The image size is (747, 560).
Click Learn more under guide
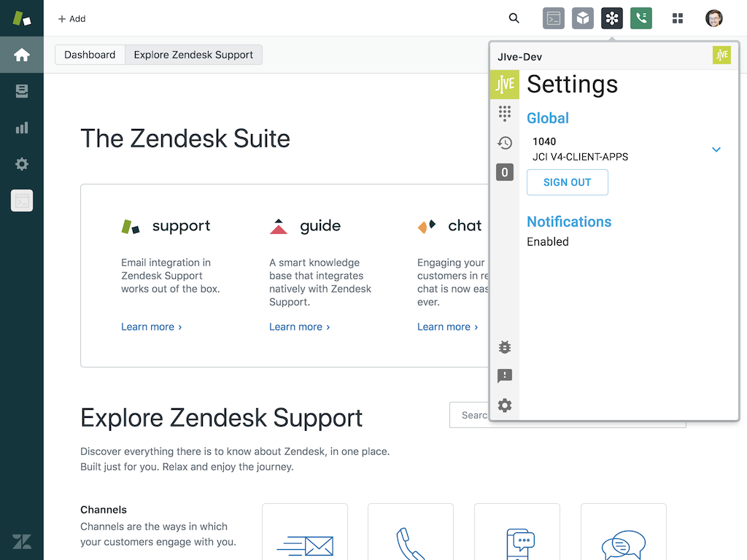(299, 327)
